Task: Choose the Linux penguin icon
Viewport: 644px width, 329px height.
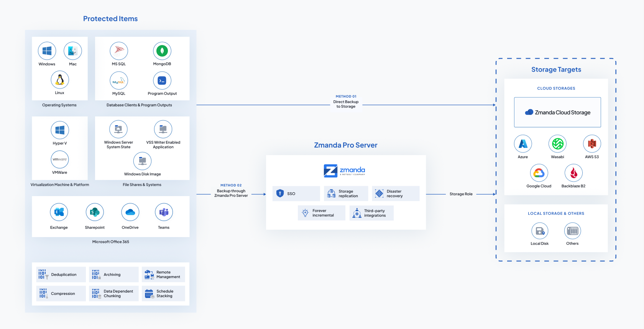Action: tap(60, 80)
